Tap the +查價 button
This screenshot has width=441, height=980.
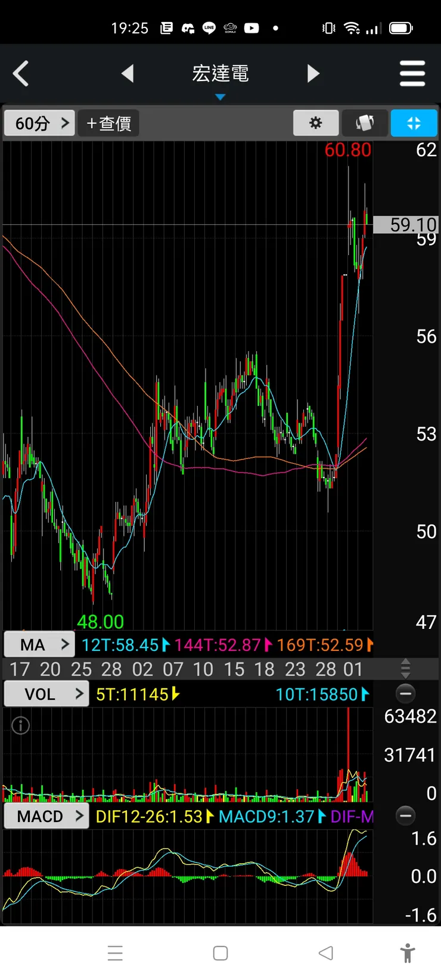point(108,123)
